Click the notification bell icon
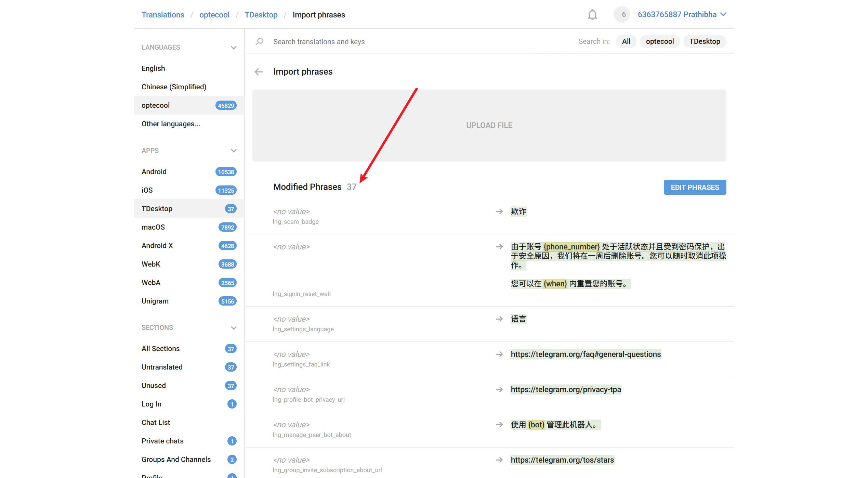 click(x=592, y=15)
